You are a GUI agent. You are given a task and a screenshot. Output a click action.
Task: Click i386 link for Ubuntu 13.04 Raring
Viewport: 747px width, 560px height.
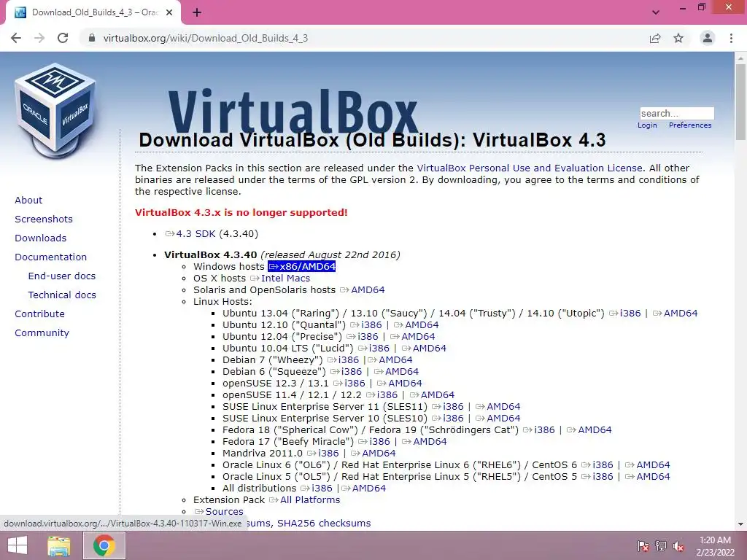tap(630, 314)
